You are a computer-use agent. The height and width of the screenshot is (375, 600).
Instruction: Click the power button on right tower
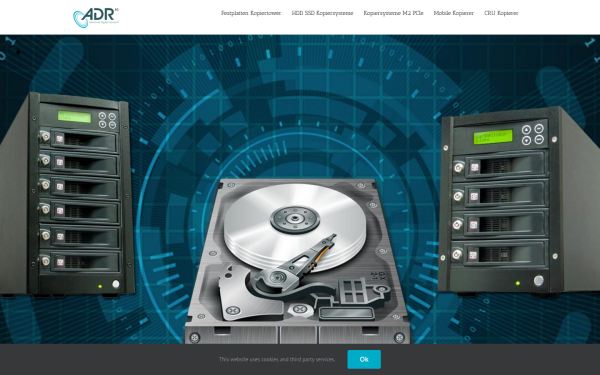tap(538, 280)
